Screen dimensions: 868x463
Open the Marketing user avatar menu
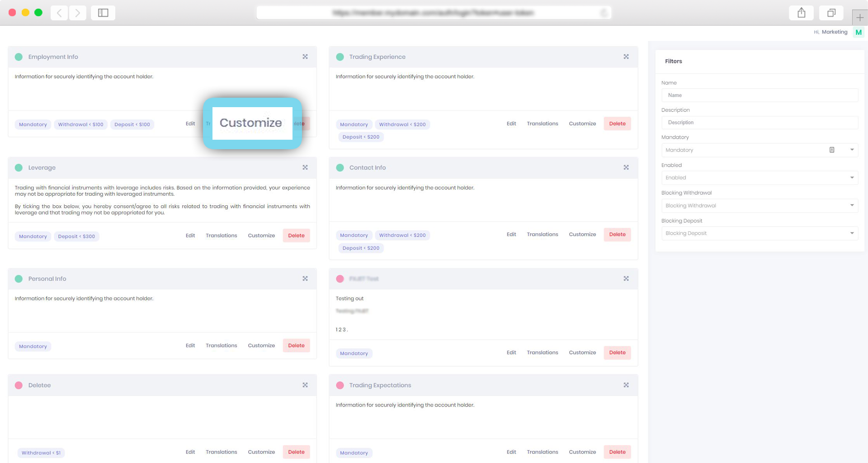point(859,32)
